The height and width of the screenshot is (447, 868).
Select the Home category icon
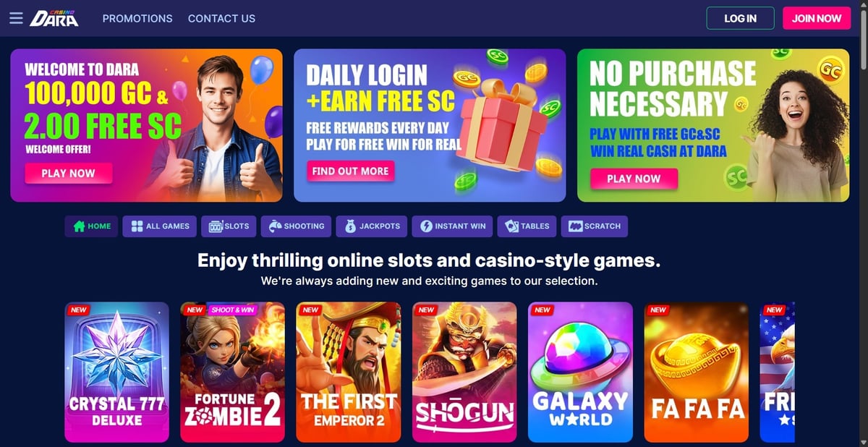click(80, 226)
